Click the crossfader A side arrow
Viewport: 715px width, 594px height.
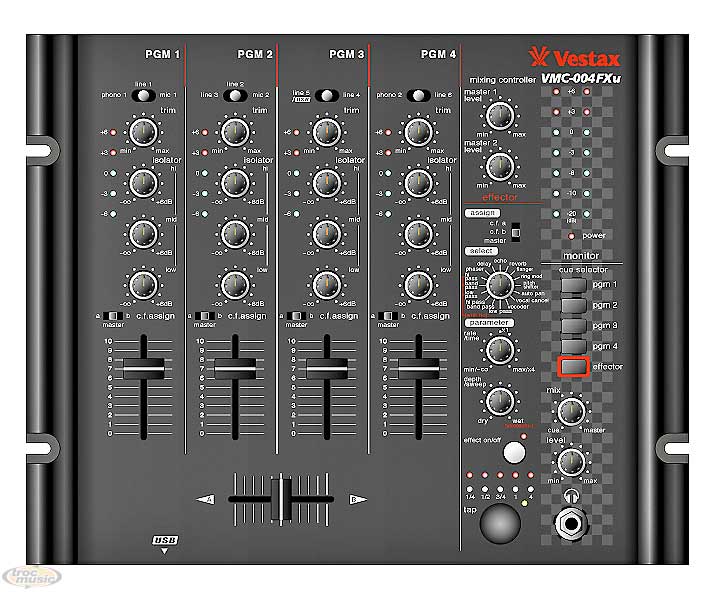[x=207, y=498]
